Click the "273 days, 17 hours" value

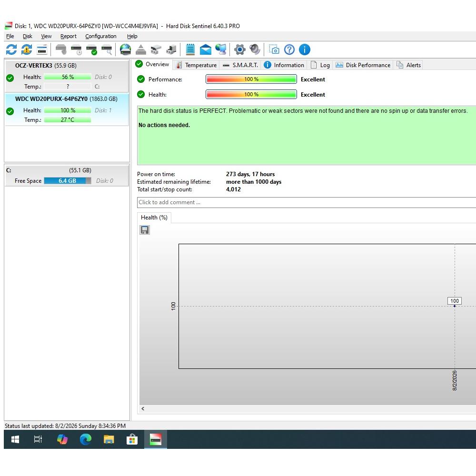[250, 174]
